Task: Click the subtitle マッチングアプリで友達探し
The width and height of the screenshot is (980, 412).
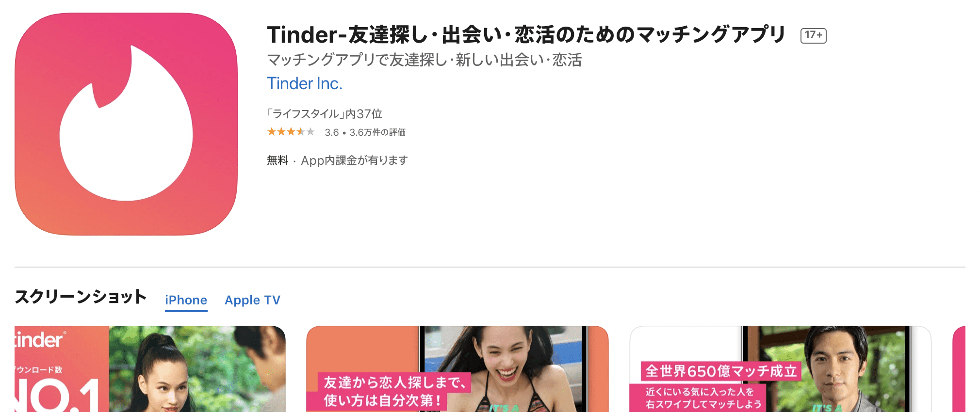Action: click(x=425, y=60)
